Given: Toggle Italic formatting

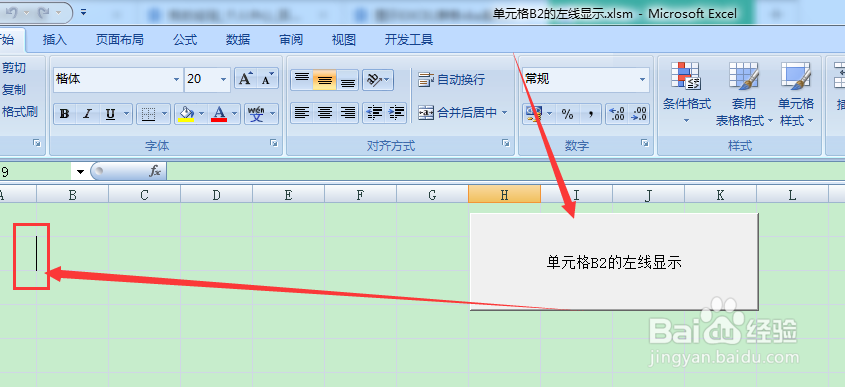Looking at the screenshot, I should click(87, 114).
